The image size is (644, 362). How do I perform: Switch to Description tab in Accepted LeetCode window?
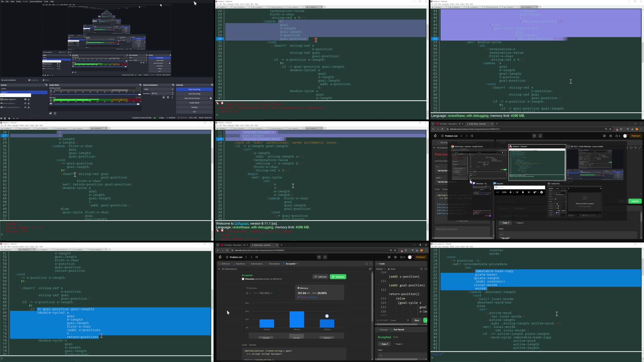[x=273, y=264]
